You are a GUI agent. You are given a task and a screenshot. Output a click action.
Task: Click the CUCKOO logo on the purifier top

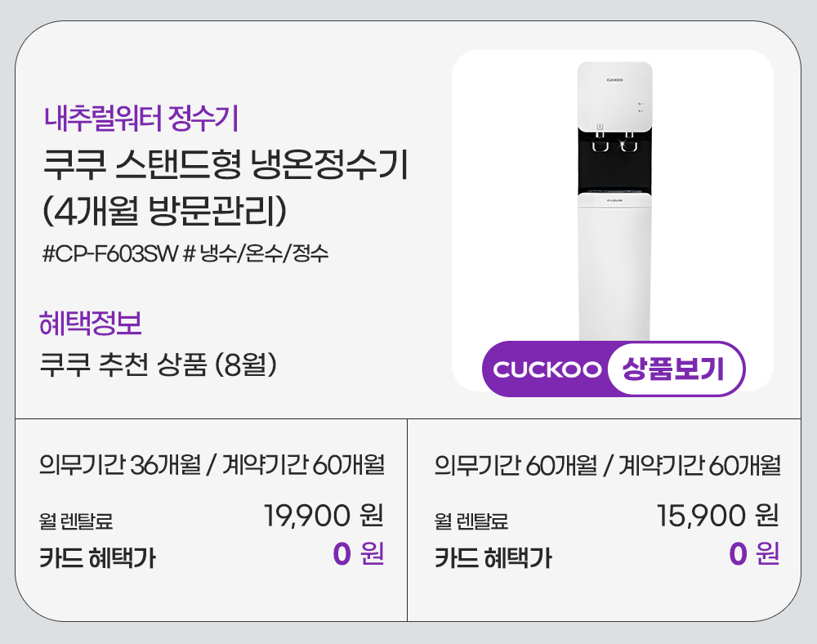click(x=615, y=80)
